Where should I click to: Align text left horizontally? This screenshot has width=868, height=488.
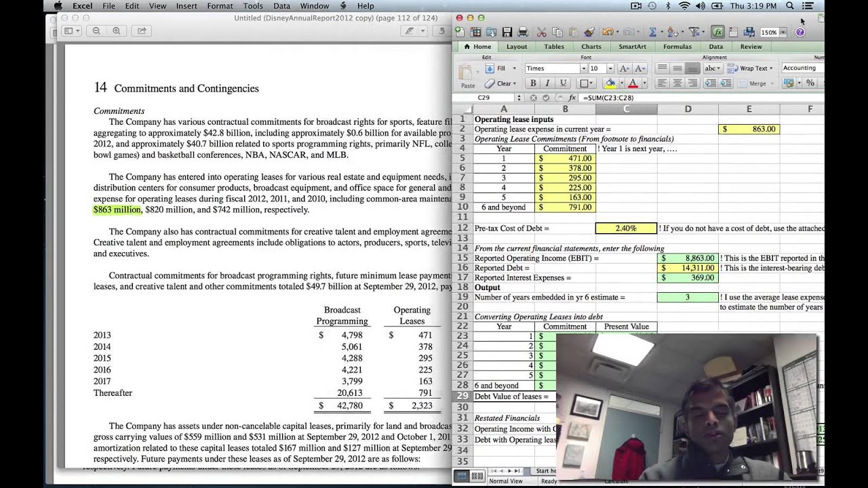tap(662, 83)
